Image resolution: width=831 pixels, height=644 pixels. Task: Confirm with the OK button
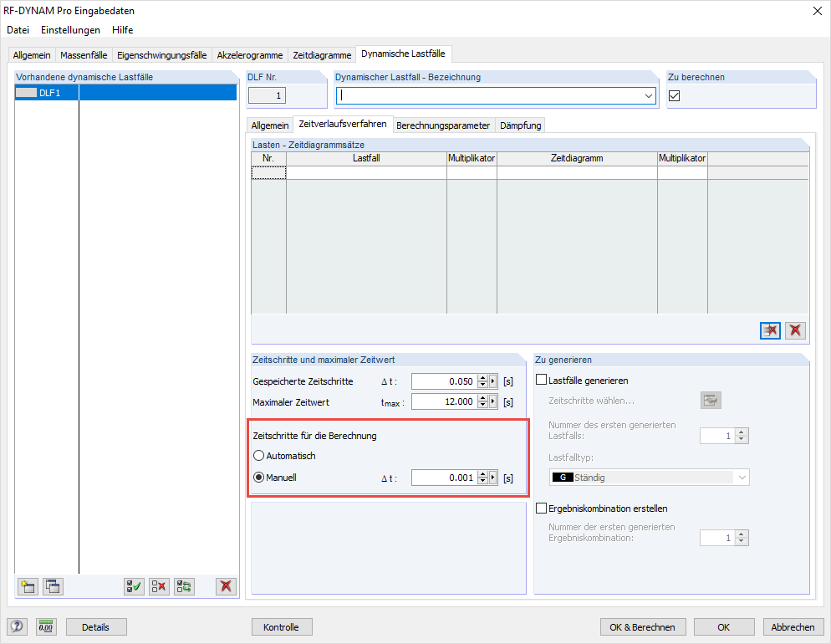click(x=724, y=627)
